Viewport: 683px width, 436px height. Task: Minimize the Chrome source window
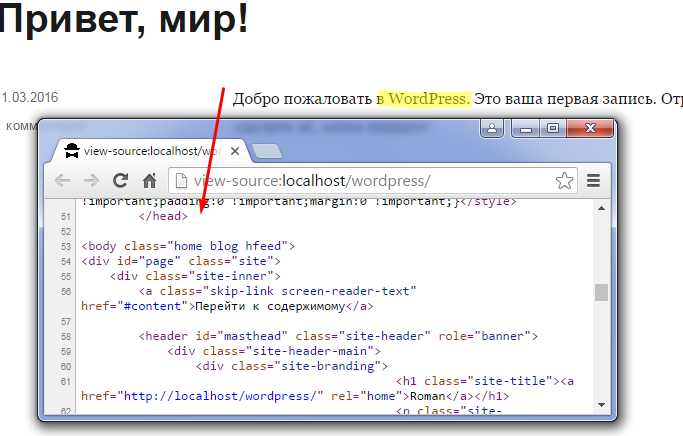point(526,128)
